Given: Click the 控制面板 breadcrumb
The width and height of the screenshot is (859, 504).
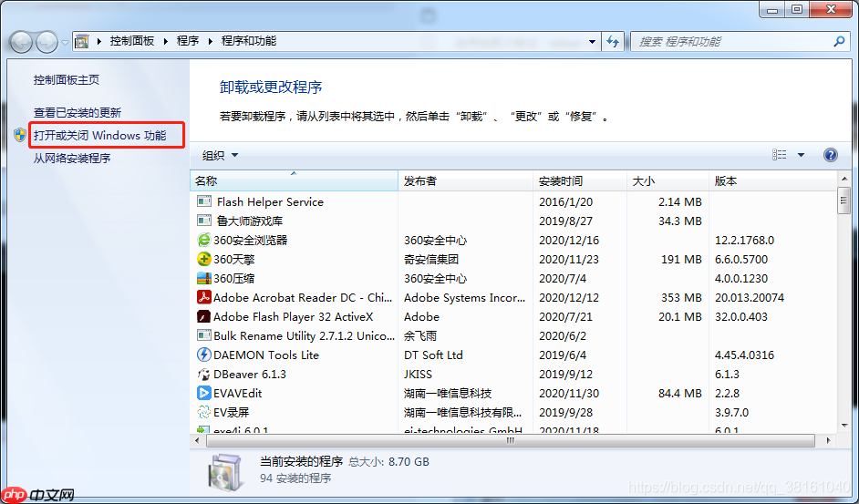Looking at the screenshot, I should point(132,41).
